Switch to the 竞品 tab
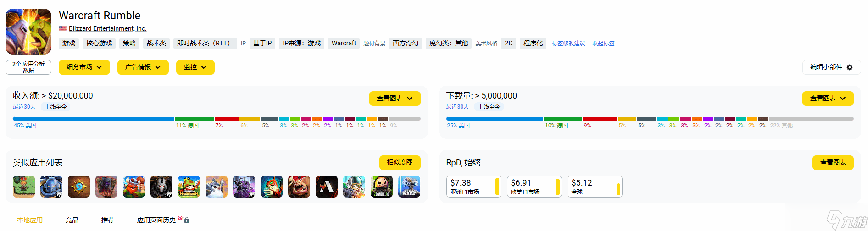Viewport: 868px width, 231px height. point(72,220)
